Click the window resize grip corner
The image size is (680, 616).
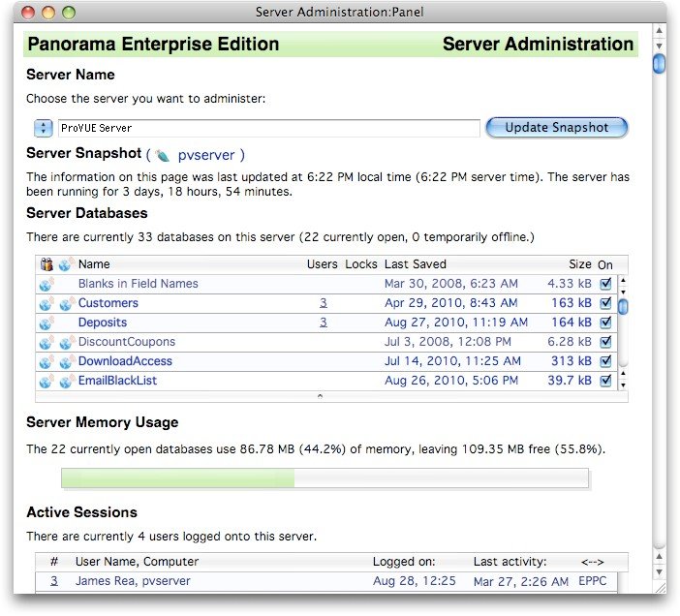660,588
